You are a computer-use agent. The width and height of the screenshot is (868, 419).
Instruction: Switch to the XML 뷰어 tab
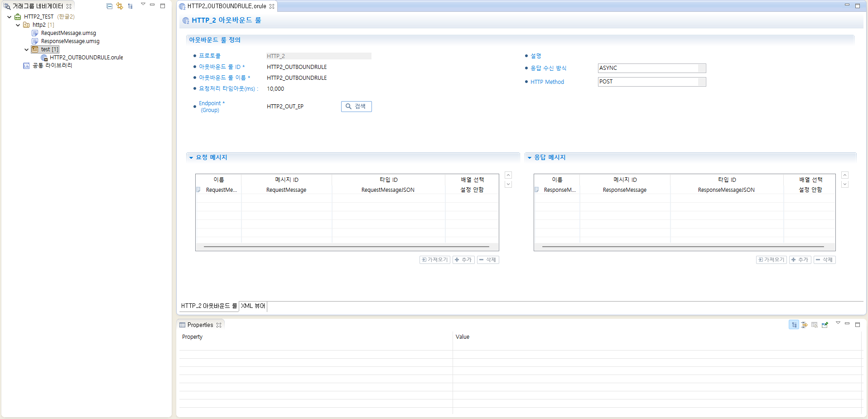[253, 306]
